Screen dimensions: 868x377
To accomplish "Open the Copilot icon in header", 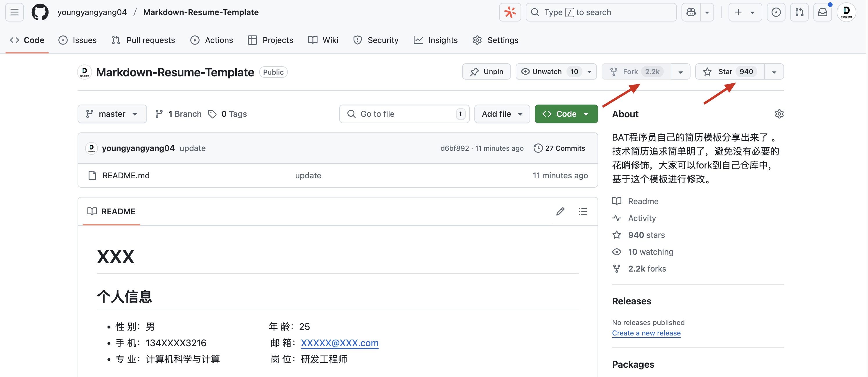I will [x=691, y=12].
